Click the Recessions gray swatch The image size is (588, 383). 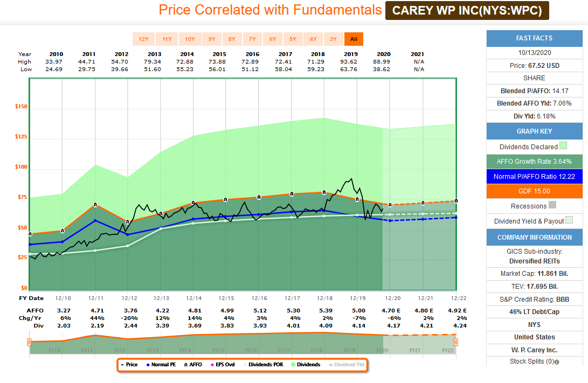click(x=552, y=205)
